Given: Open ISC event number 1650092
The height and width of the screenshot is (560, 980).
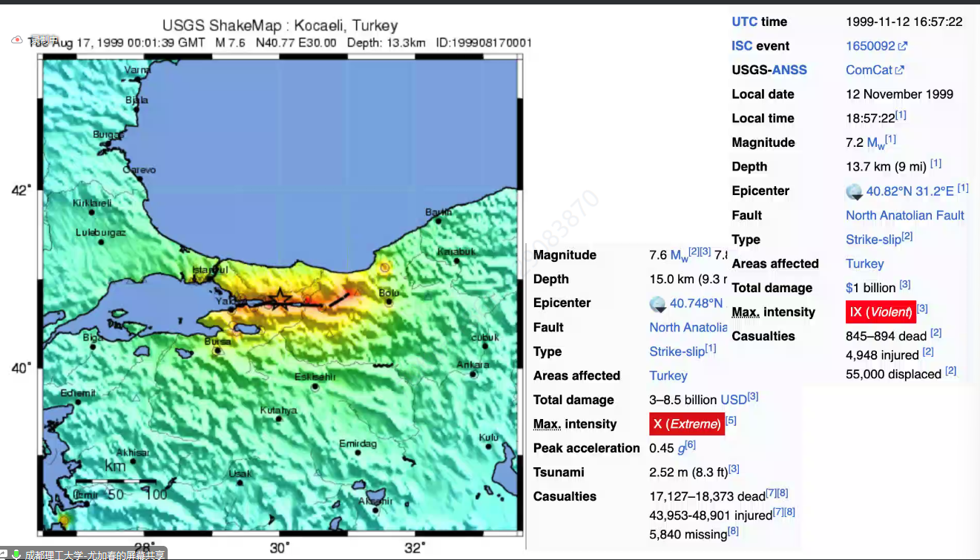Looking at the screenshot, I should pos(871,46).
